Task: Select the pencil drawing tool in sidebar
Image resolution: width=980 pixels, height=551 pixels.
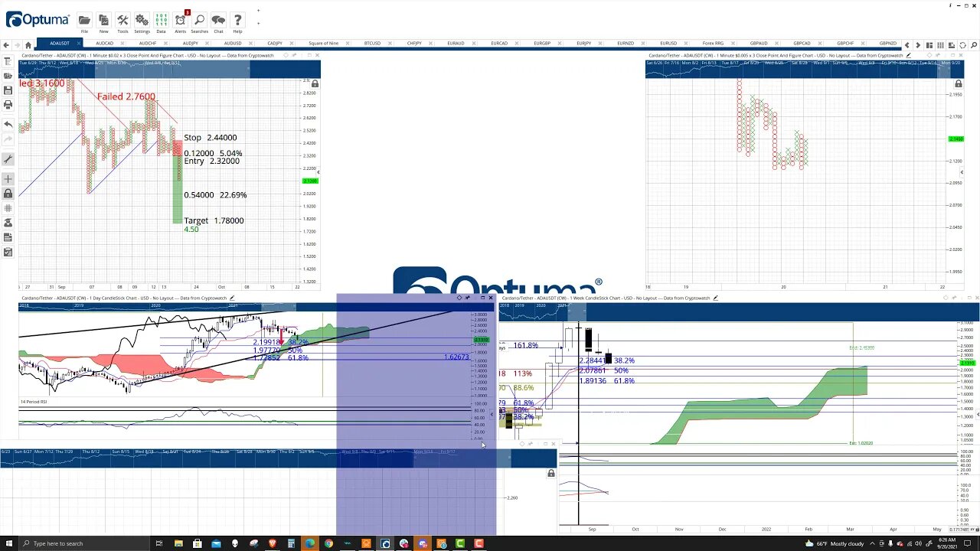Action: coord(8,159)
